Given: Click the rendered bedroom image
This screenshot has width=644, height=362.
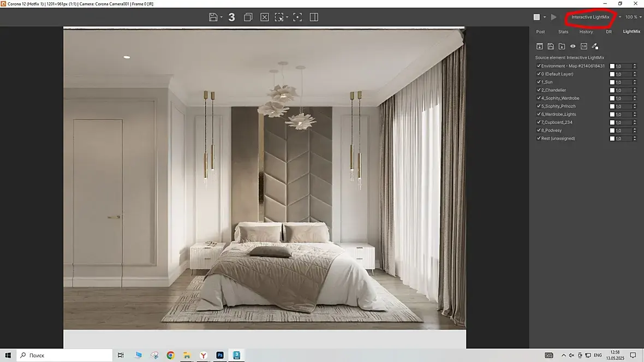Looking at the screenshot, I should point(265,179).
